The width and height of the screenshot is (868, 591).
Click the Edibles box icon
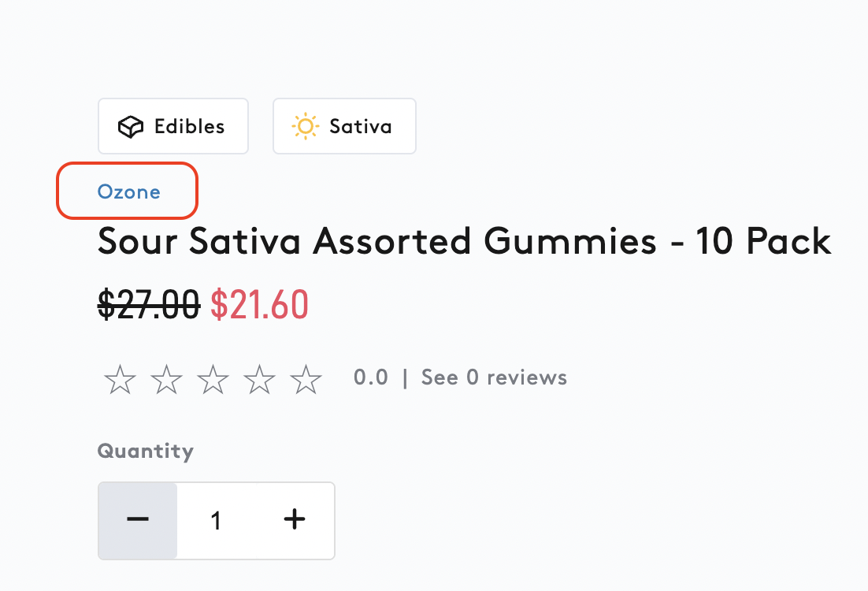point(131,127)
